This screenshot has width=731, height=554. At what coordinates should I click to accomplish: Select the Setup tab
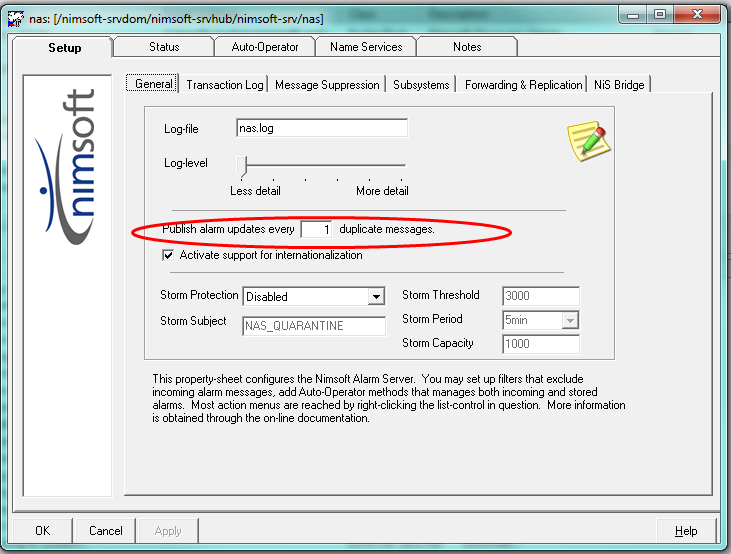[64, 48]
